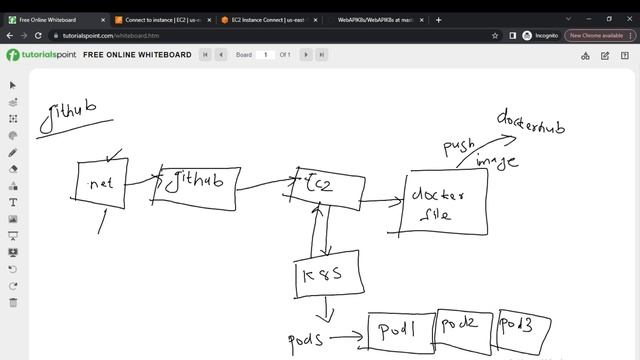Click the share icon in header
Image resolution: width=640 pixels, height=360 pixels.
(x=585, y=56)
